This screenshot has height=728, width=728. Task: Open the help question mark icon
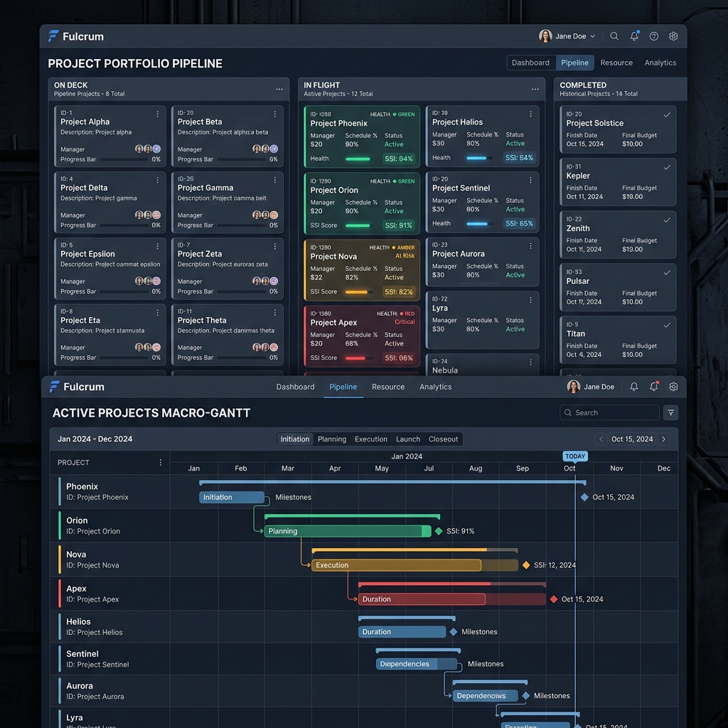(x=654, y=36)
